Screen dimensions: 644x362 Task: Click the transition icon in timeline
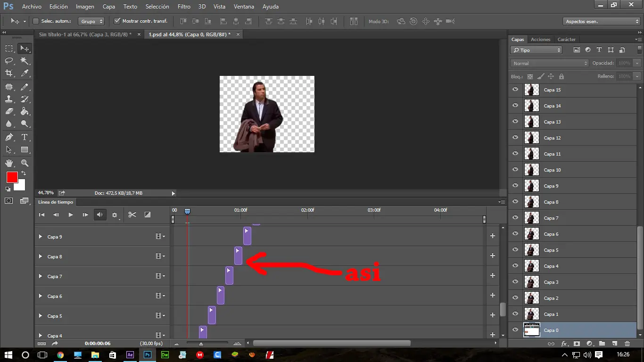147,214
